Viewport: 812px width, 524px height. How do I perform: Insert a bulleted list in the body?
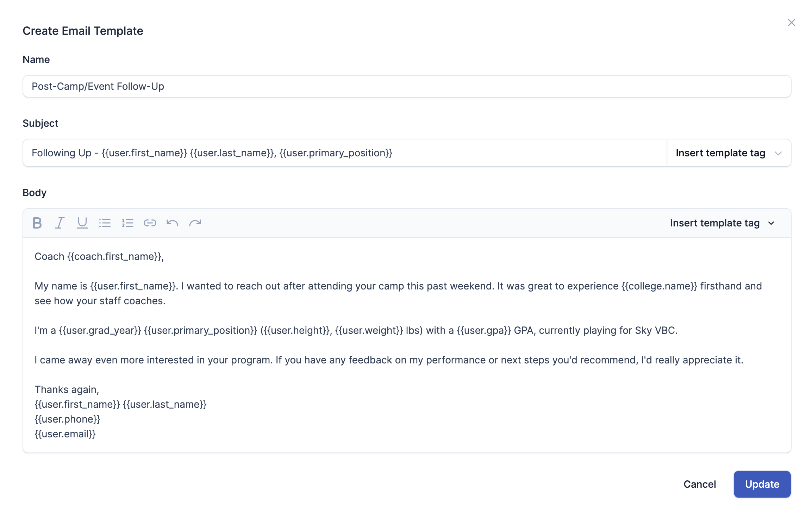(105, 222)
